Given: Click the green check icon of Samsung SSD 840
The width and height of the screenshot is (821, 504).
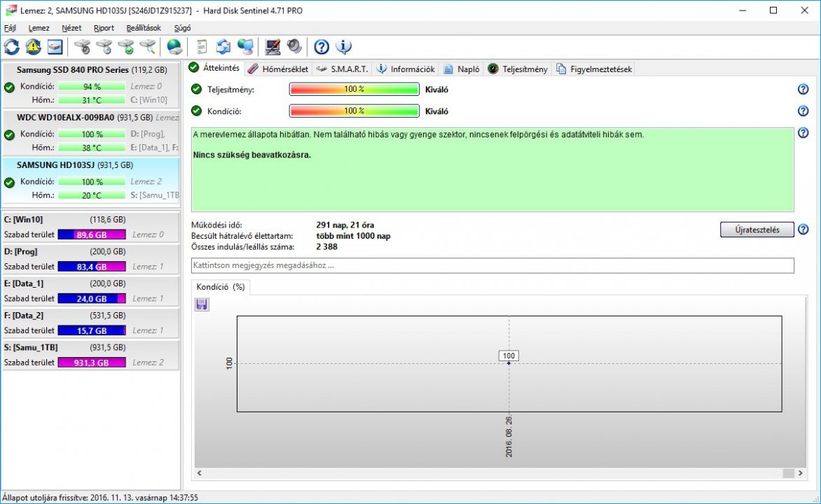Looking at the screenshot, I should coord(9,87).
